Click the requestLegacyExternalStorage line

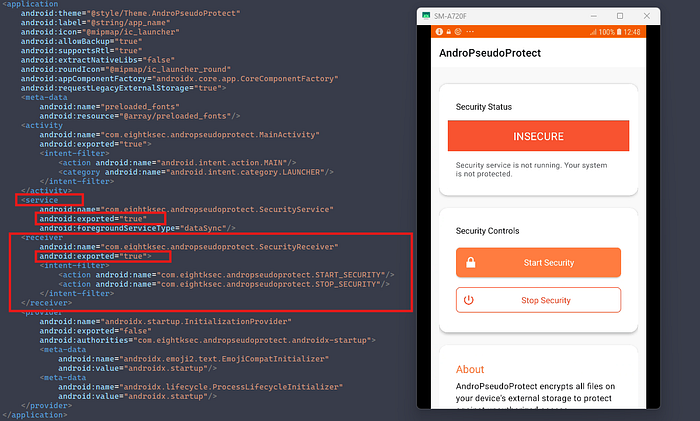[x=123, y=88]
